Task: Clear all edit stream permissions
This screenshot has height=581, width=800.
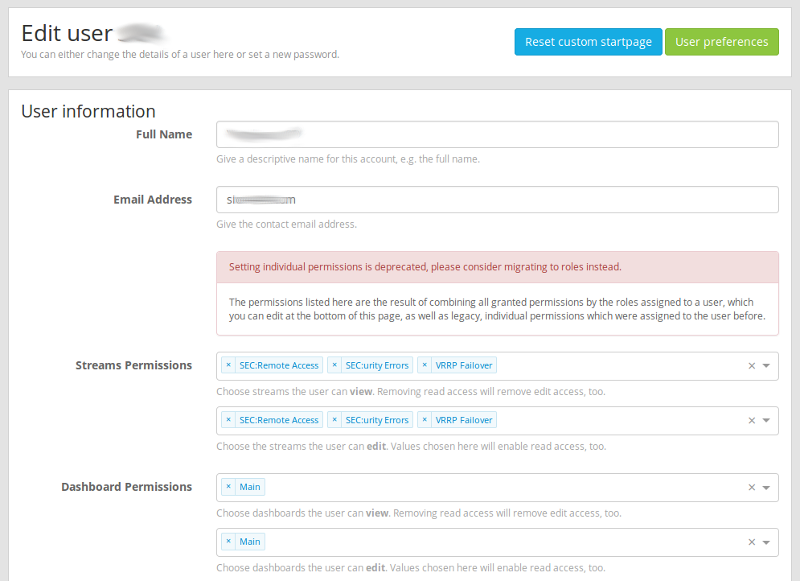Action: pos(752,420)
